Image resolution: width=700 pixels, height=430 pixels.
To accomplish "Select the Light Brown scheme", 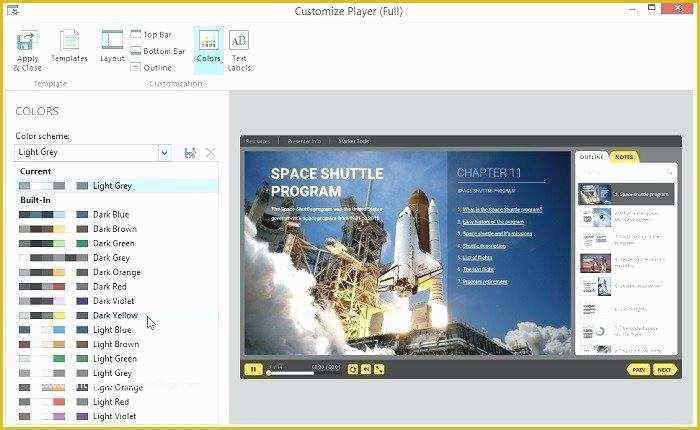I will coord(117,344).
